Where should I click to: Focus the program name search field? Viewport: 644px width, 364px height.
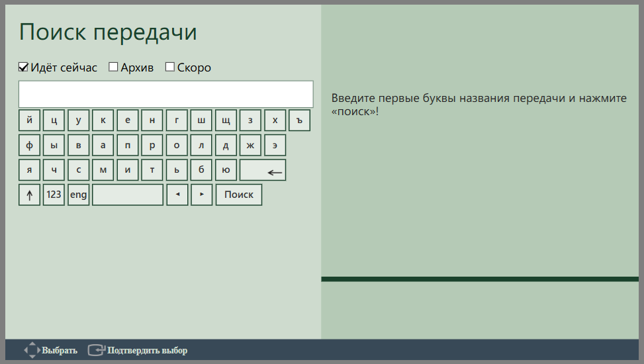pyautogui.click(x=166, y=95)
